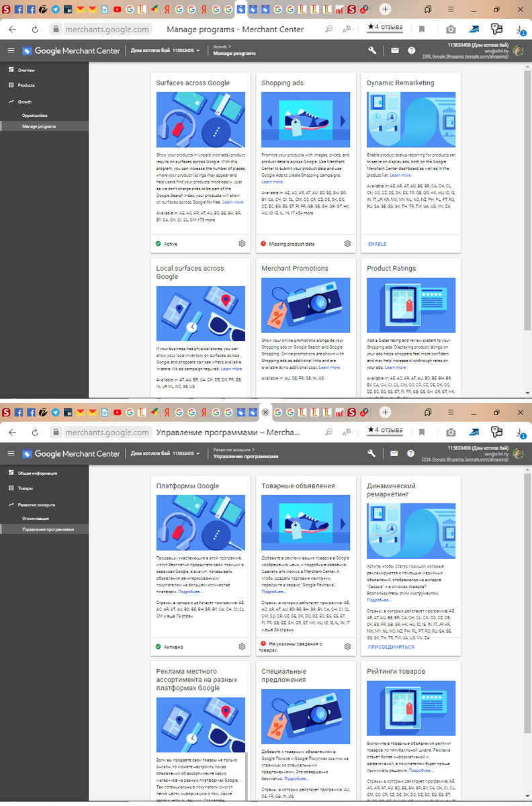Screen dimensions: 532x806
Task: Open the hamburger menu in the English Merchant Center window
Action: [11, 51]
